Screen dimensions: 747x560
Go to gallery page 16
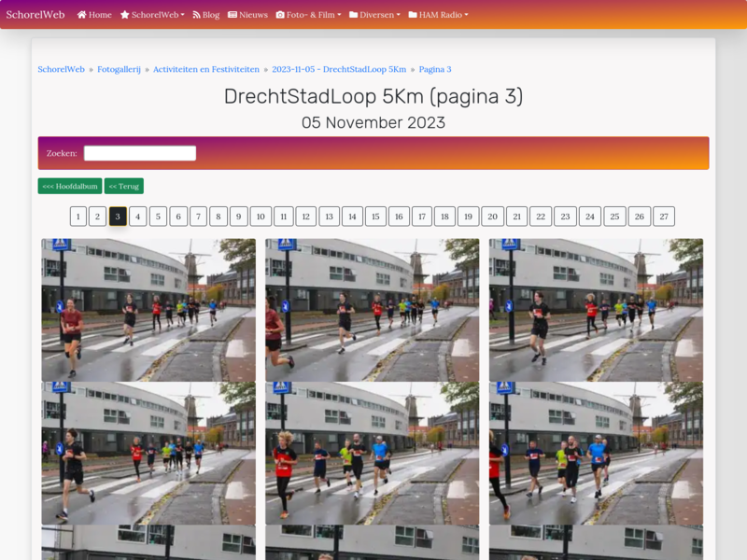pos(399,217)
